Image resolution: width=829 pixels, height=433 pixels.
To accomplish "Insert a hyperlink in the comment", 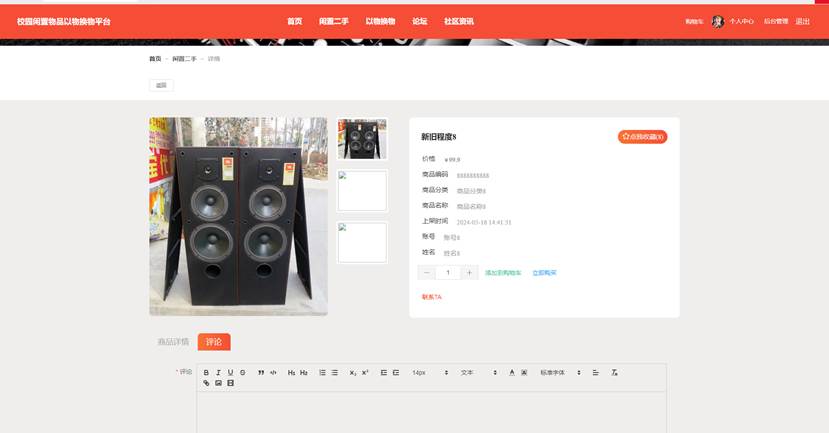I will (206, 383).
